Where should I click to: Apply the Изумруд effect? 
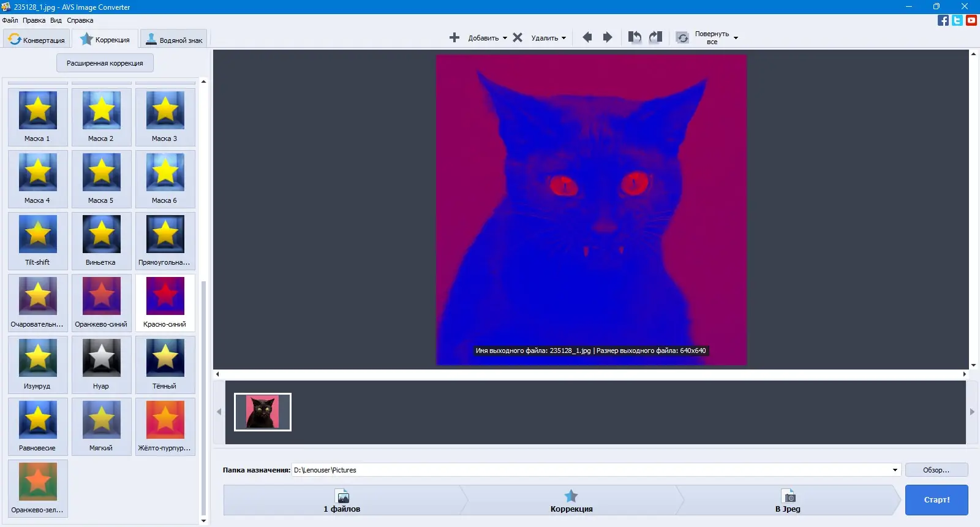38,365
